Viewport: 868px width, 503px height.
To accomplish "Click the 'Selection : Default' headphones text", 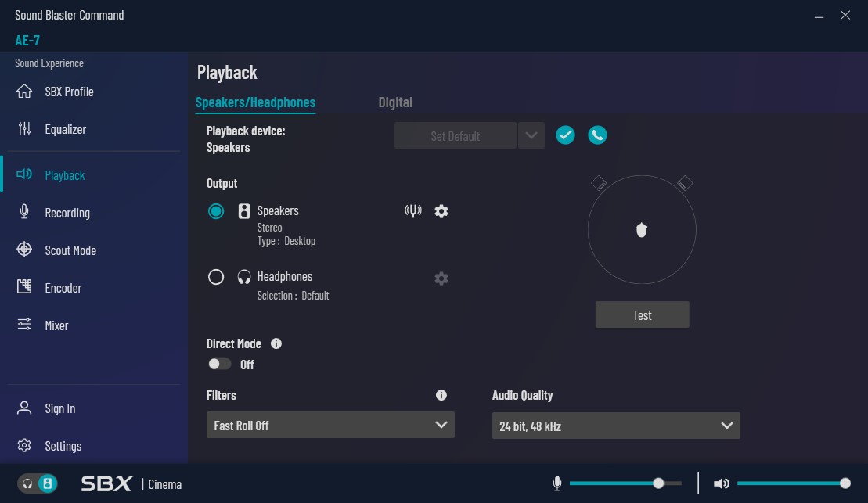I will [x=293, y=296].
